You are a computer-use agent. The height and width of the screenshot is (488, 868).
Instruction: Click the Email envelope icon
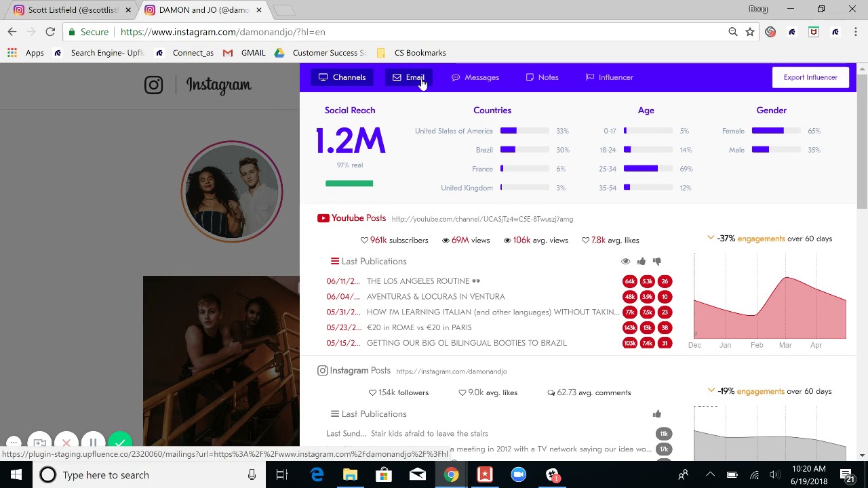[x=397, y=77]
